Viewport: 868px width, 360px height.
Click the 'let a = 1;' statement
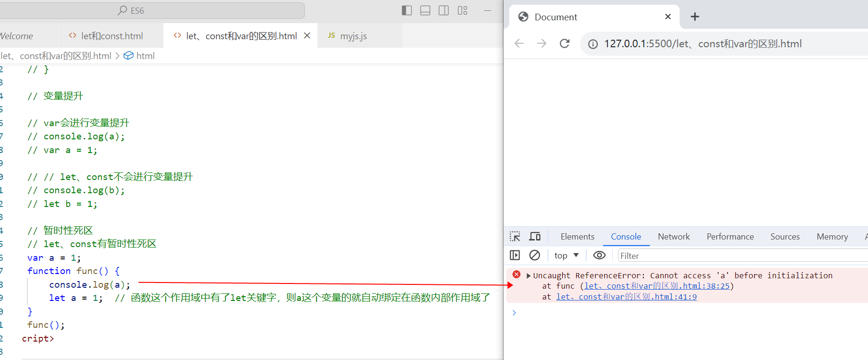click(x=76, y=298)
